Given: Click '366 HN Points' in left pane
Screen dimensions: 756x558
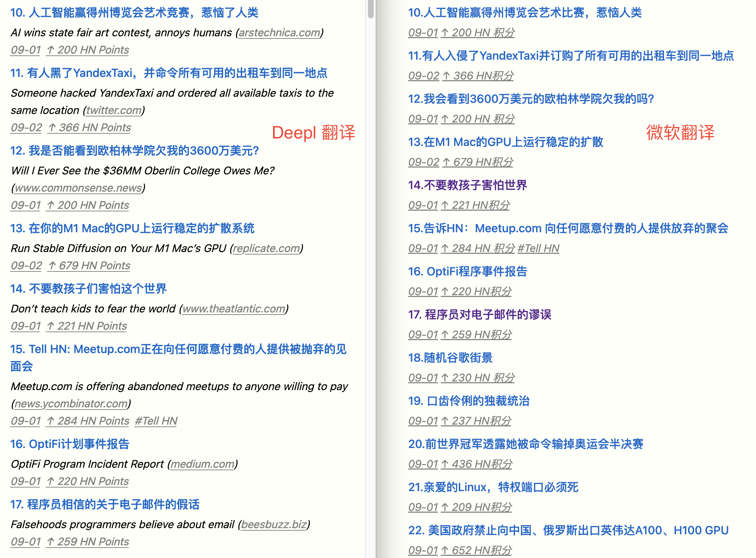Looking at the screenshot, I should click(x=89, y=128).
